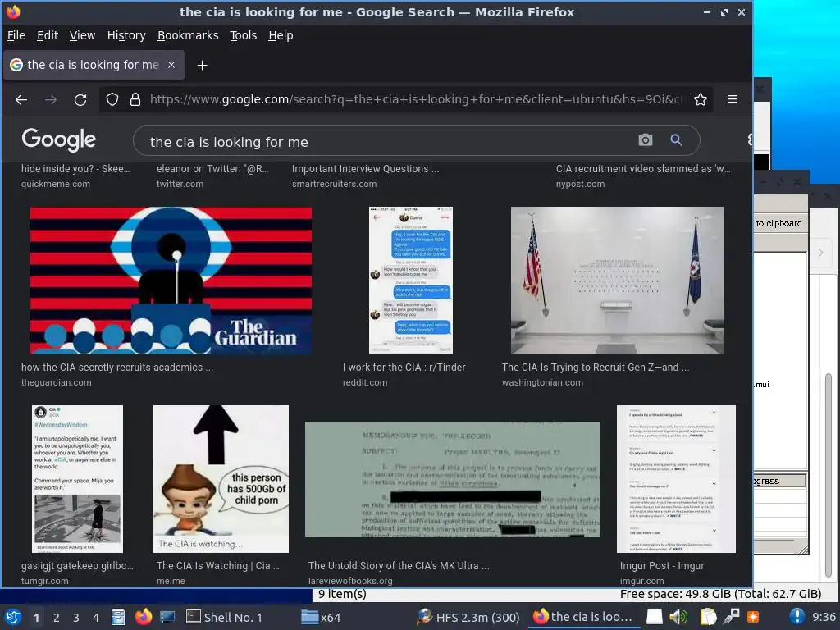Reload the current Google search page
Viewport: 840px width, 630px height.
[x=80, y=99]
